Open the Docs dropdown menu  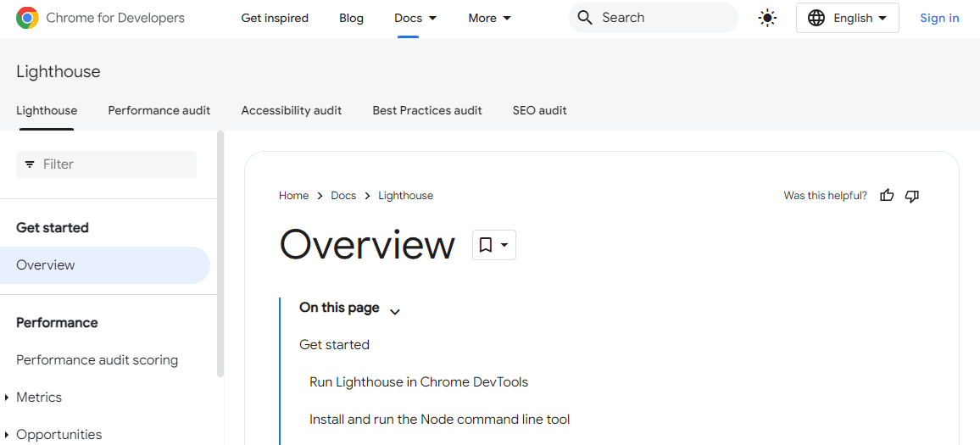pyautogui.click(x=415, y=18)
